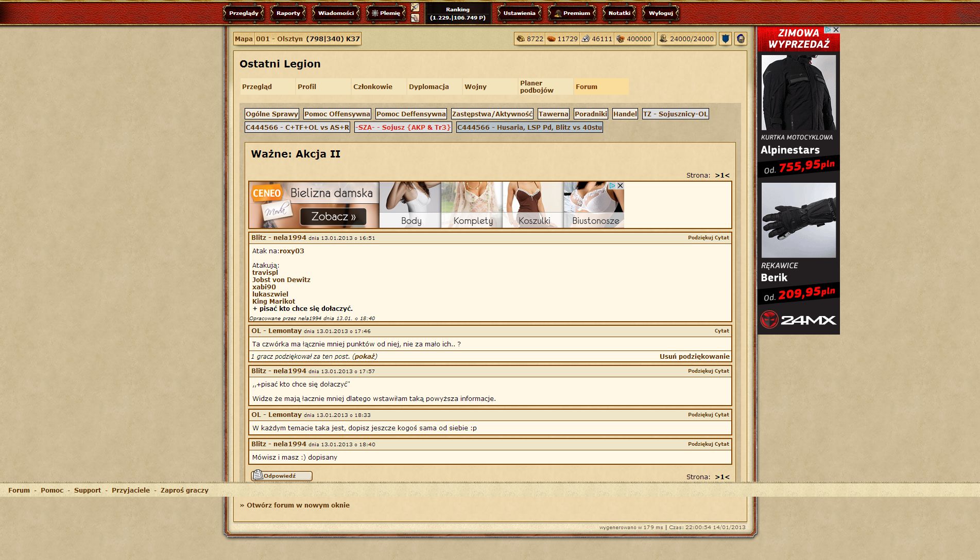The width and height of the screenshot is (980, 560).
Task: Open the Wiadomości menu
Action: [x=335, y=13]
